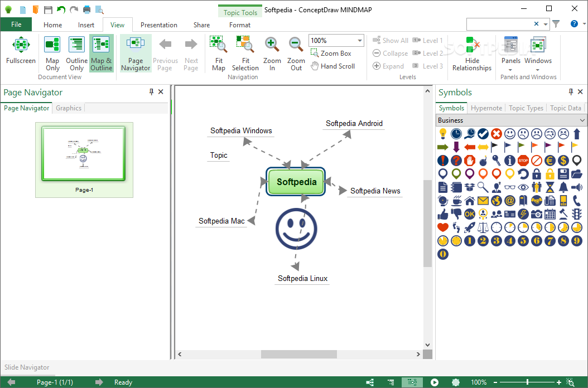
Task: Activate the Hand Scroll tool
Action: pyautogui.click(x=333, y=66)
